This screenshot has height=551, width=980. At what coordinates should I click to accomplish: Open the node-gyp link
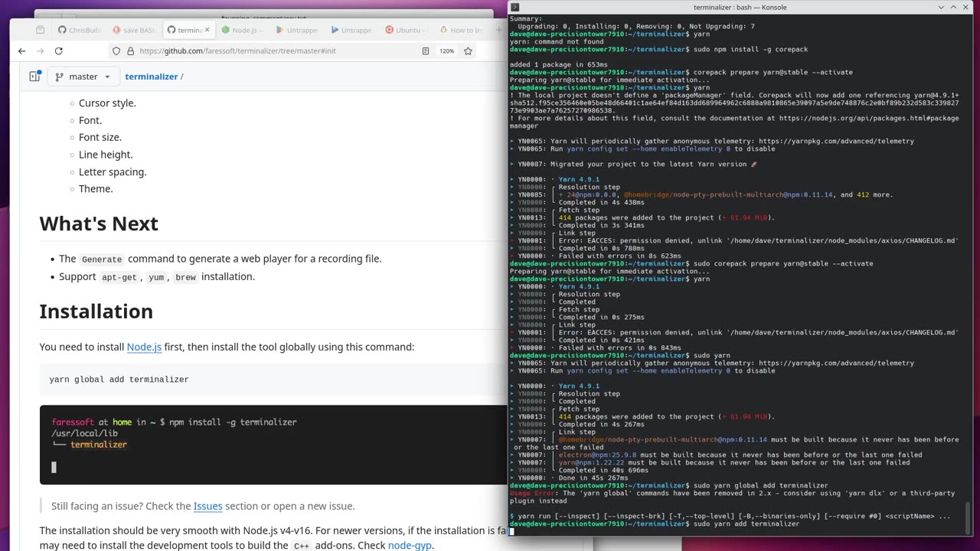[x=410, y=546]
